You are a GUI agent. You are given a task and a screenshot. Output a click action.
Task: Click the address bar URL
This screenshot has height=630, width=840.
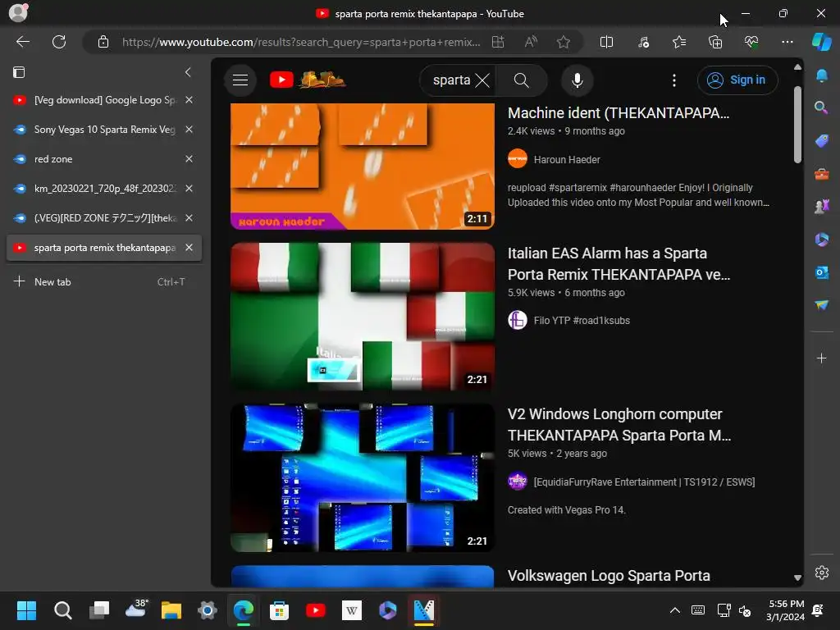coord(301,42)
